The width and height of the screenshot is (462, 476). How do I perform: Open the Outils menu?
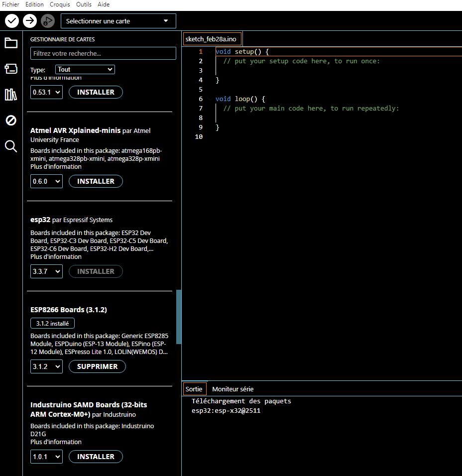pyautogui.click(x=84, y=4)
